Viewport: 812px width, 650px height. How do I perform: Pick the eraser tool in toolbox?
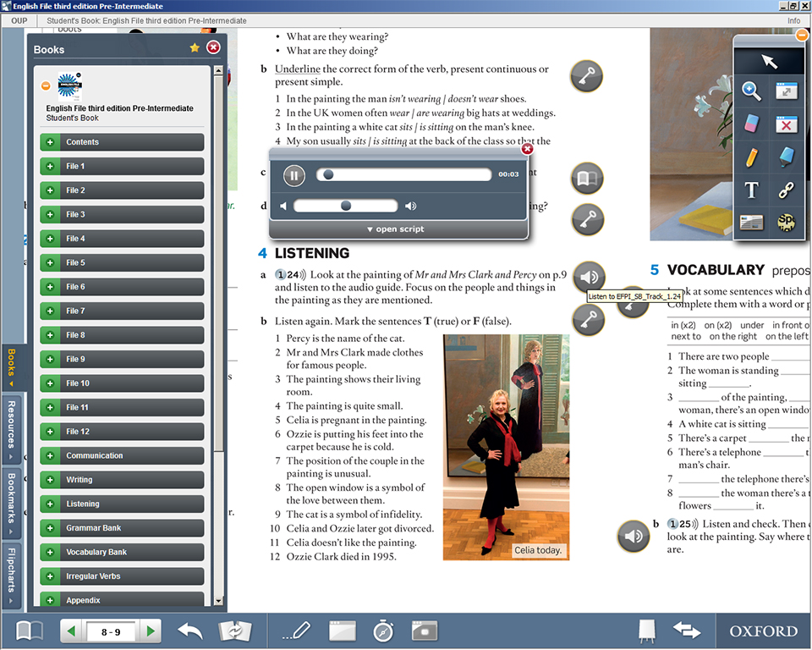751,124
